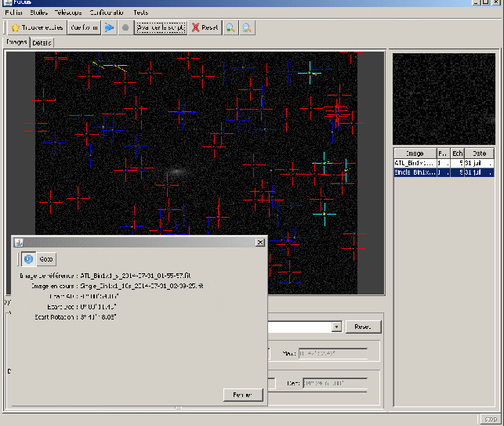504x426 pixels.
Task: Switch to the Images tab
Action: click(16, 42)
